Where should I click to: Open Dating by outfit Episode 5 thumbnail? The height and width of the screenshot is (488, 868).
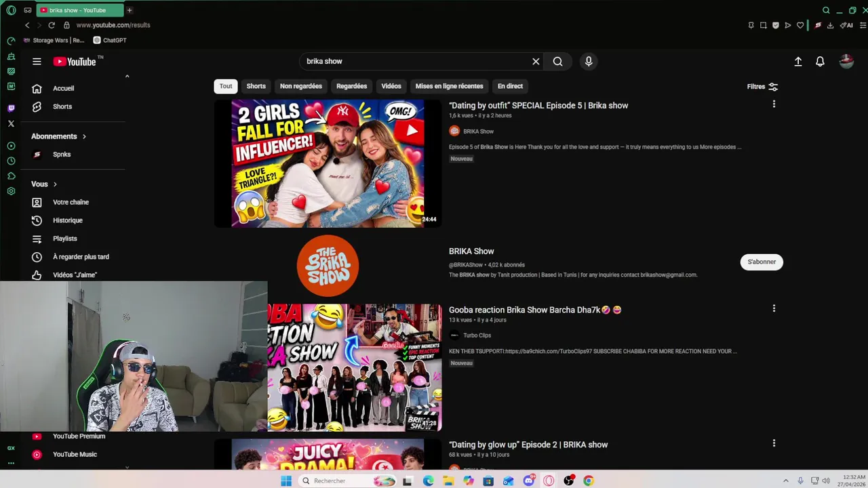328,163
